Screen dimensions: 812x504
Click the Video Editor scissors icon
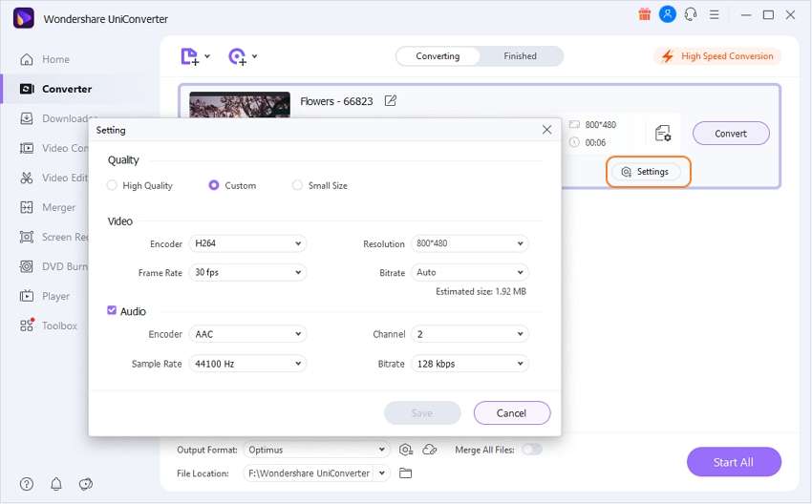click(27, 178)
